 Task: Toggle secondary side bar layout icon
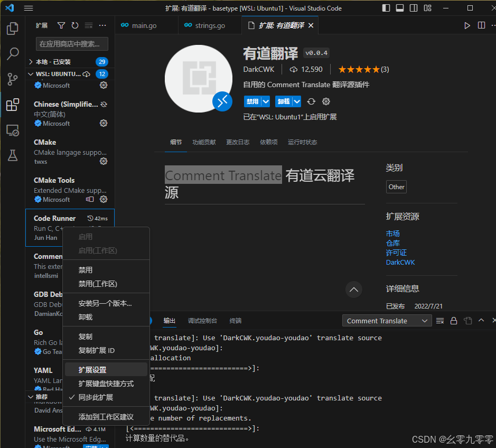pyautogui.click(x=414, y=8)
